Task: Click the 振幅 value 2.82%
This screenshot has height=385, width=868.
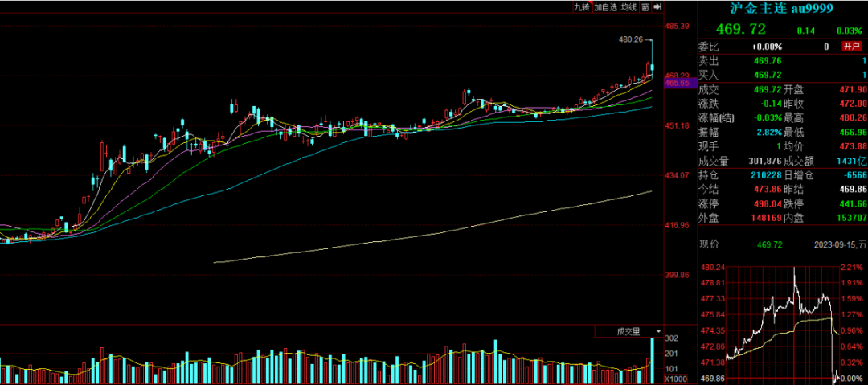Action: (x=769, y=133)
